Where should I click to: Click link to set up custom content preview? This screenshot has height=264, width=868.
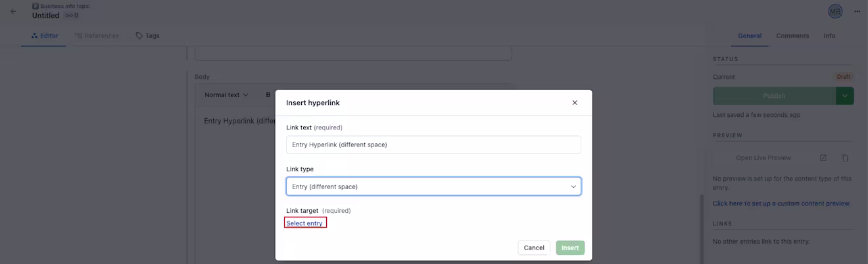782,204
